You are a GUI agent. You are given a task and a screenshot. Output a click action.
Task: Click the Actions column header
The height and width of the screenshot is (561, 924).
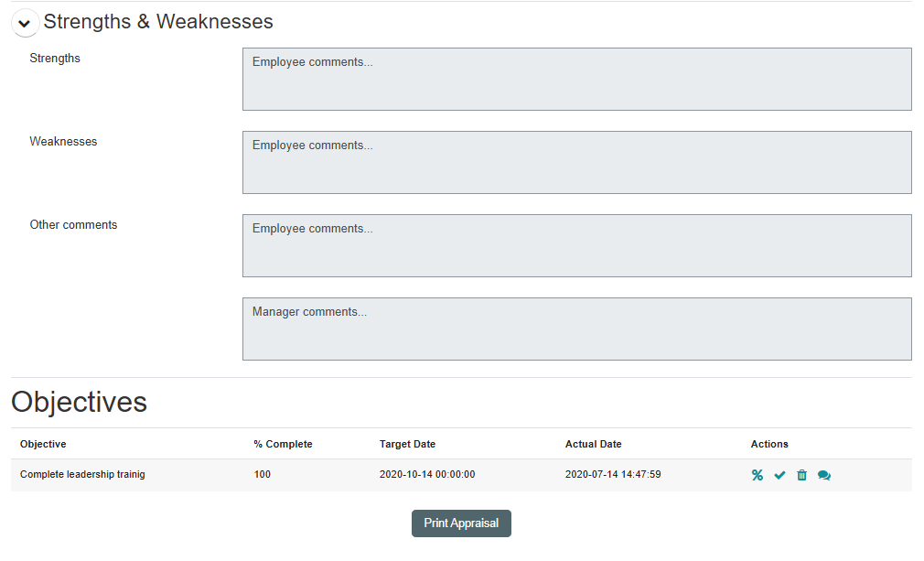(x=769, y=444)
